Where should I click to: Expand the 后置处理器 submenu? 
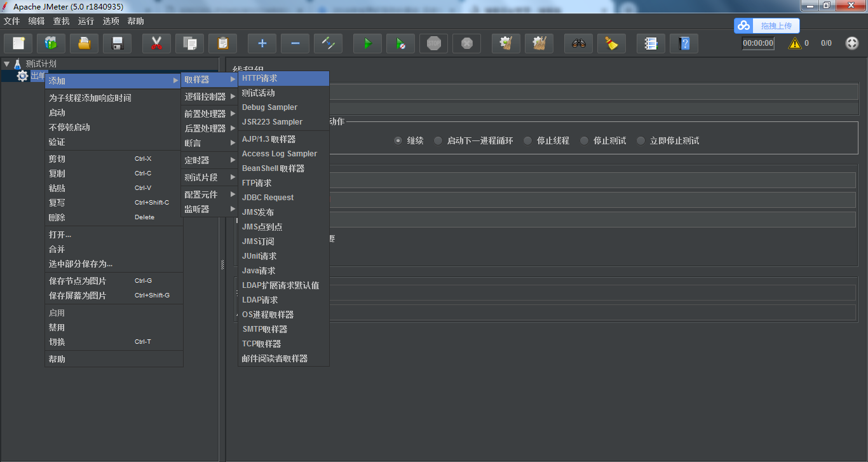210,128
